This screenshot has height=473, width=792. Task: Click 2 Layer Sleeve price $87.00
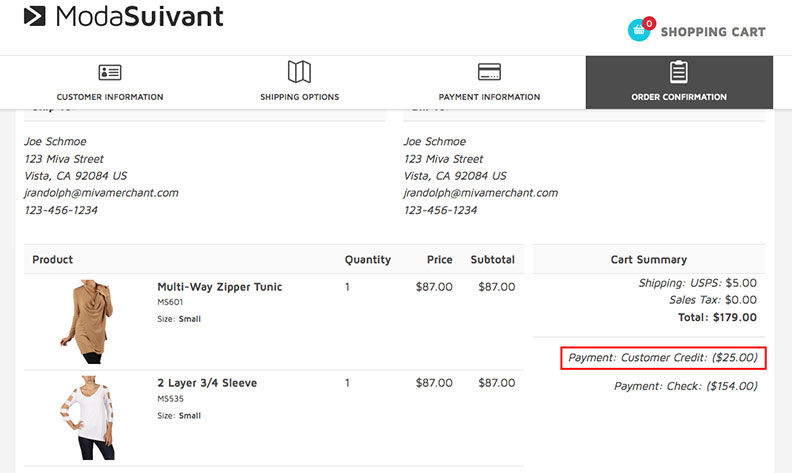(x=434, y=383)
